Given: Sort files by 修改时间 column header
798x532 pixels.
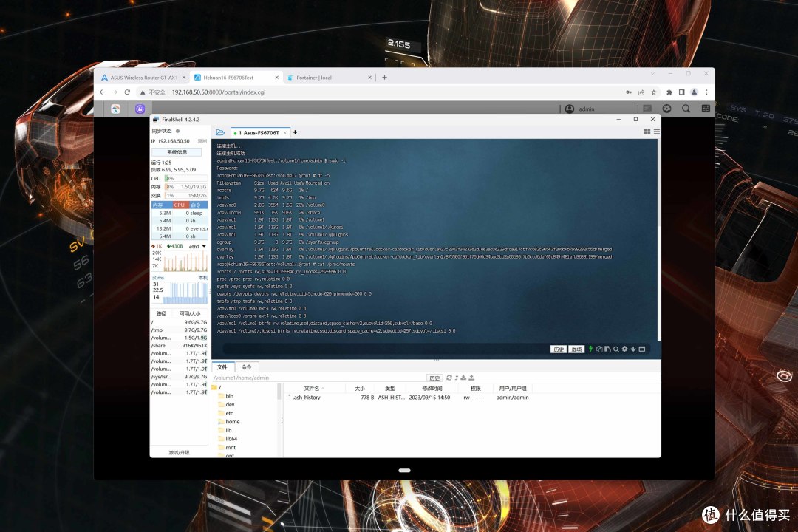Looking at the screenshot, I should pos(432,389).
